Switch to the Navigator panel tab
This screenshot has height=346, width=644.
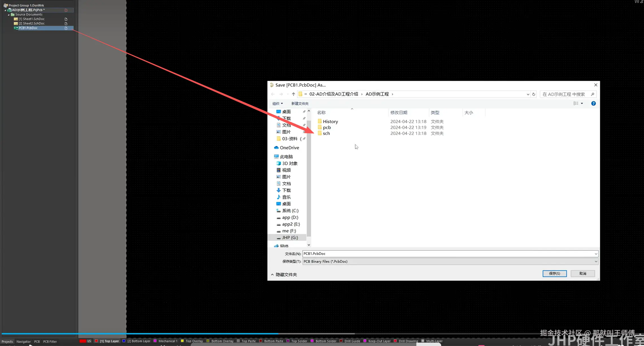tap(23, 341)
